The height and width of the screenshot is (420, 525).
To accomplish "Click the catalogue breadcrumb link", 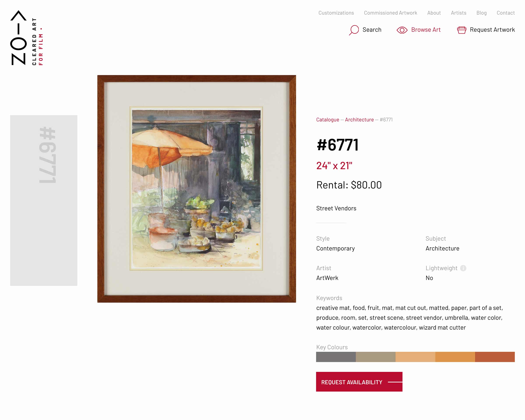I will coord(327,120).
